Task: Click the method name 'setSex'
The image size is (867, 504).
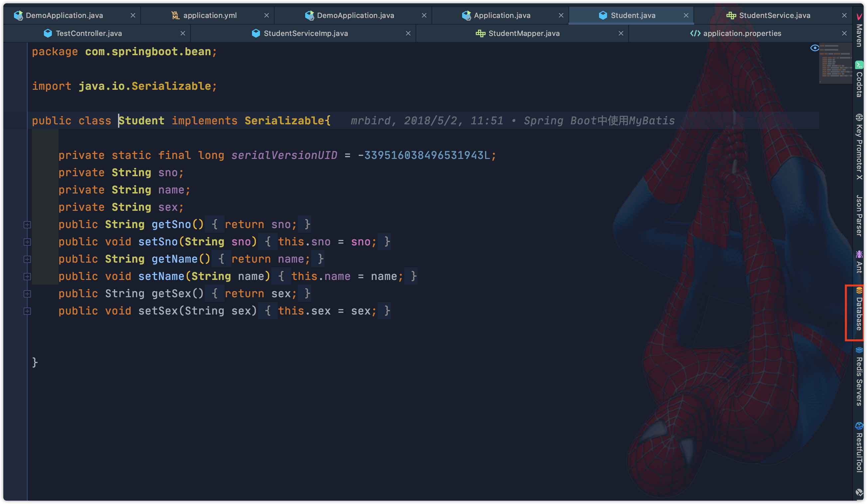Action: click(158, 311)
